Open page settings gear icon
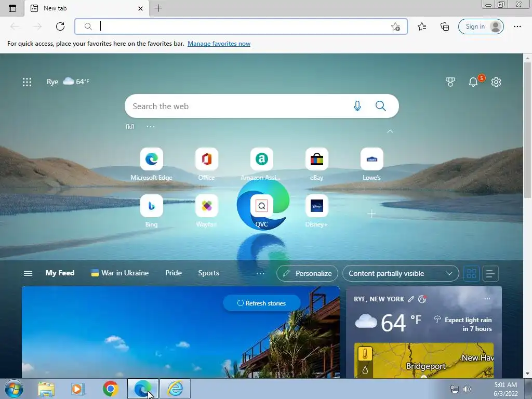Viewport: 532px width, 399px height. coord(496,82)
